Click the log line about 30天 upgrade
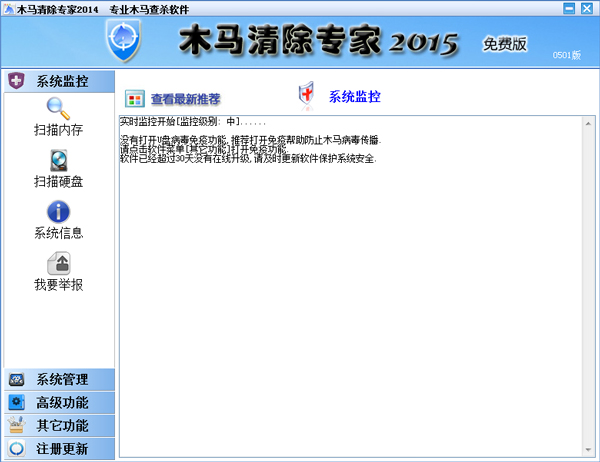The image size is (600, 462). tap(248, 158)
